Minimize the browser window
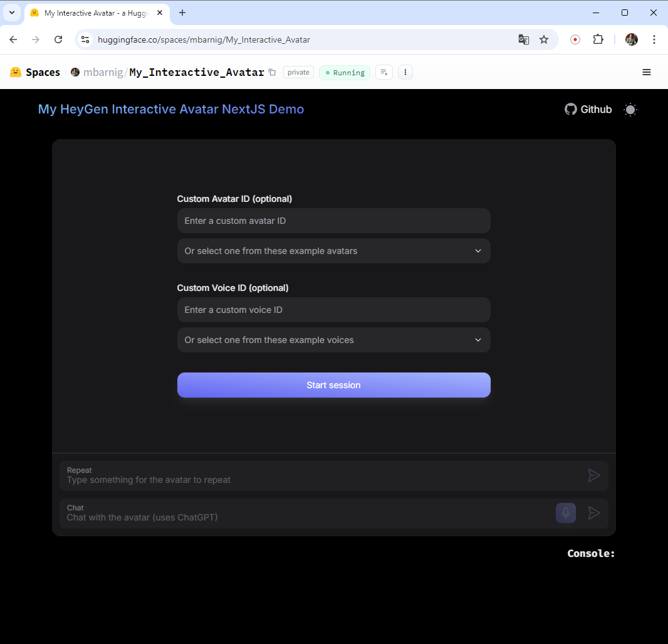Viewport: 668px width, 644px height. [x=596, y=13]
